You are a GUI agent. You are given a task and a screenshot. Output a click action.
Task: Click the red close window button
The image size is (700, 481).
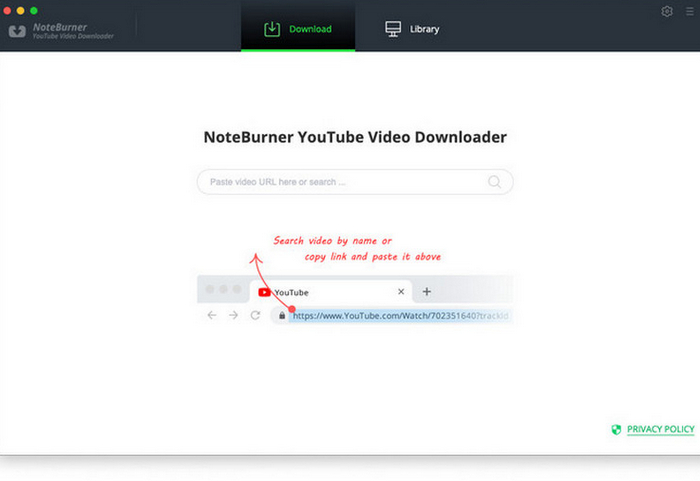pyautogui.click(x=7, y=10)
